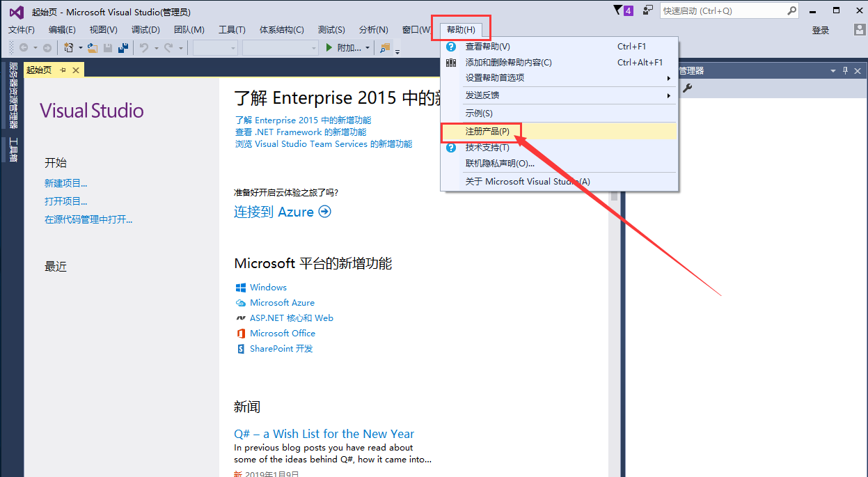The height and width of the screenshot is (477, 868).
Task: Open the Edit menu
Action: click(x=63, y=30)
